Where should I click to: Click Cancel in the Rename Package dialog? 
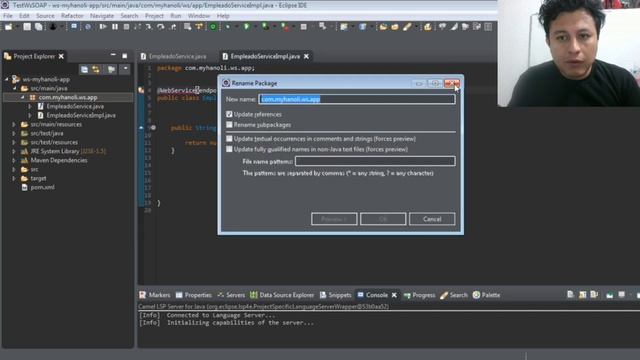click(432, 219)
